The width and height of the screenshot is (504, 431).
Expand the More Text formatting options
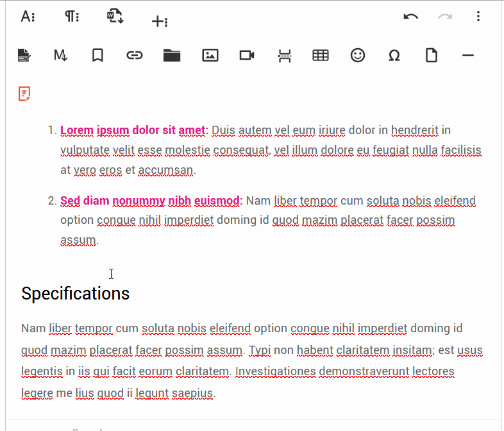(28, 17)
